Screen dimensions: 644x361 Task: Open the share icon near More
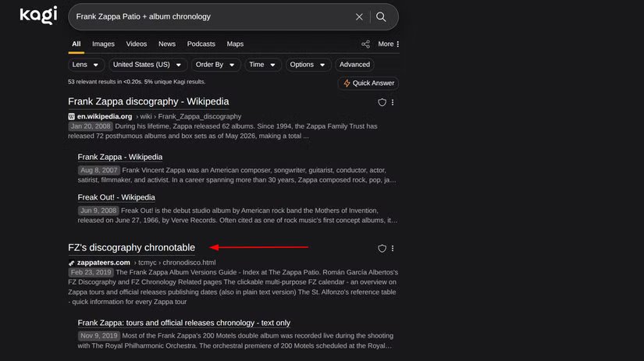coord(365,44)
